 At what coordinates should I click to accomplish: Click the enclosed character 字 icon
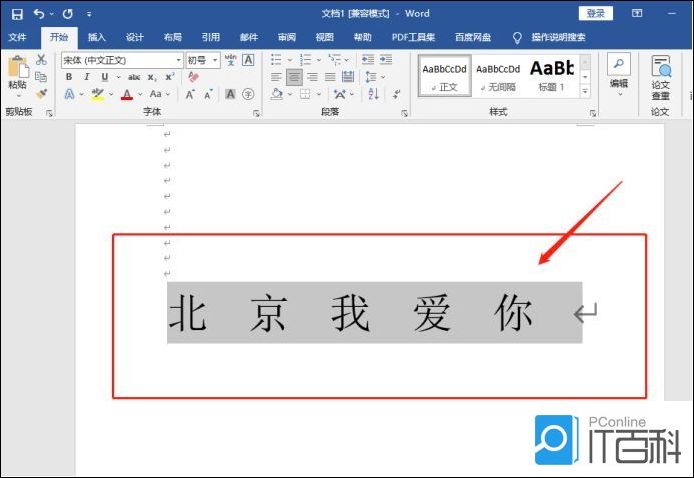point(248,94)
